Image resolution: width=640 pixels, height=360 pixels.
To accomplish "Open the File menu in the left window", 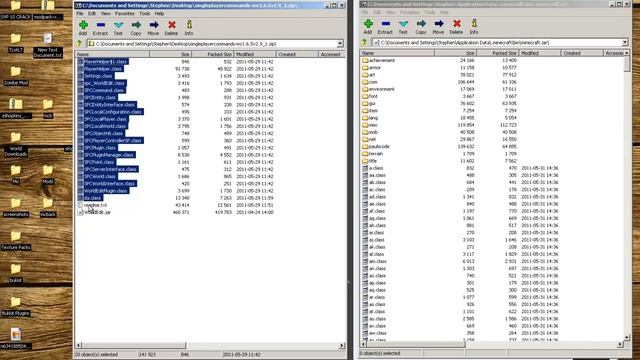I will pyautogui.click(x=80, y=13).
